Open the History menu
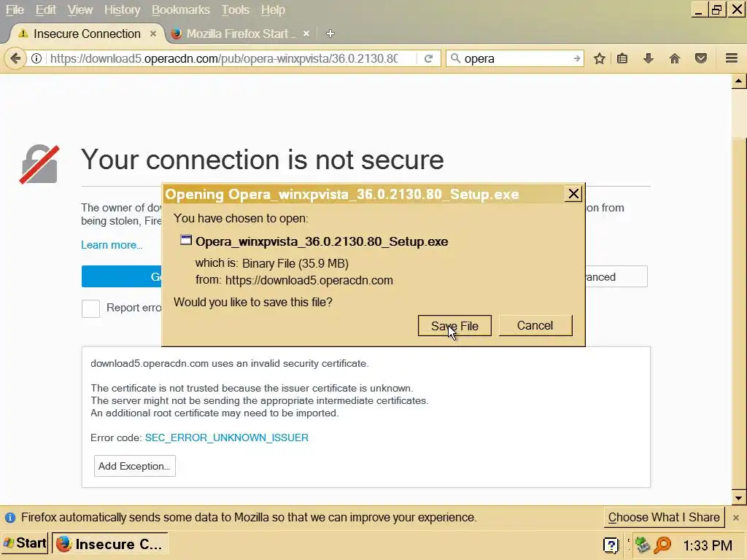The height and width of the screenshot is (560, 747). coord(122,10)
